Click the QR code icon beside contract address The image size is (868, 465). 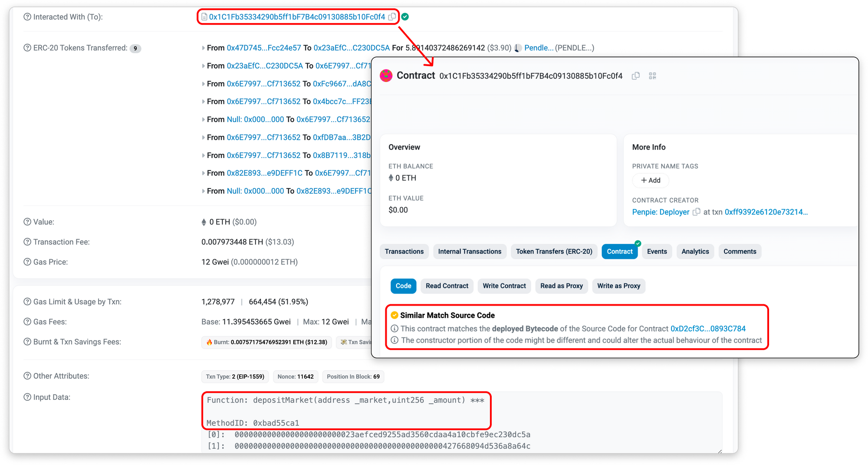(x=652, y=76)
